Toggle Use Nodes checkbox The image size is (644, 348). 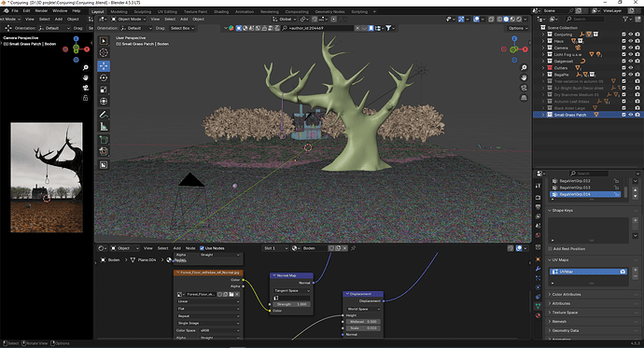click(202, 248)
